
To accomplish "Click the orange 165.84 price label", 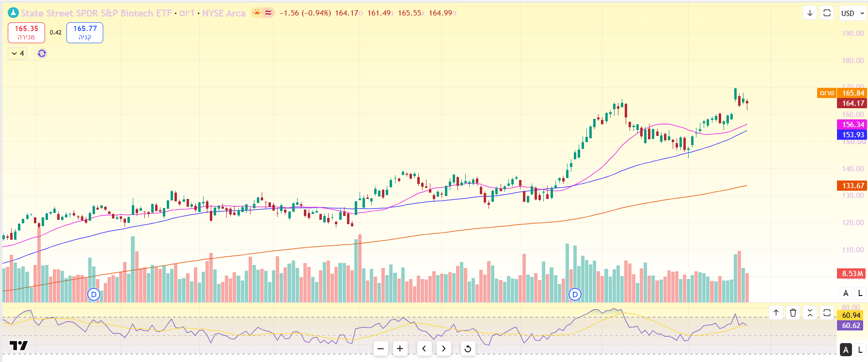I will click(x=852, y=93).
